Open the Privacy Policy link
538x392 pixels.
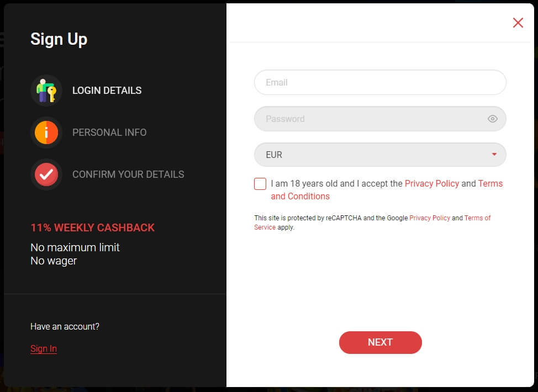(x=432, y=183)
